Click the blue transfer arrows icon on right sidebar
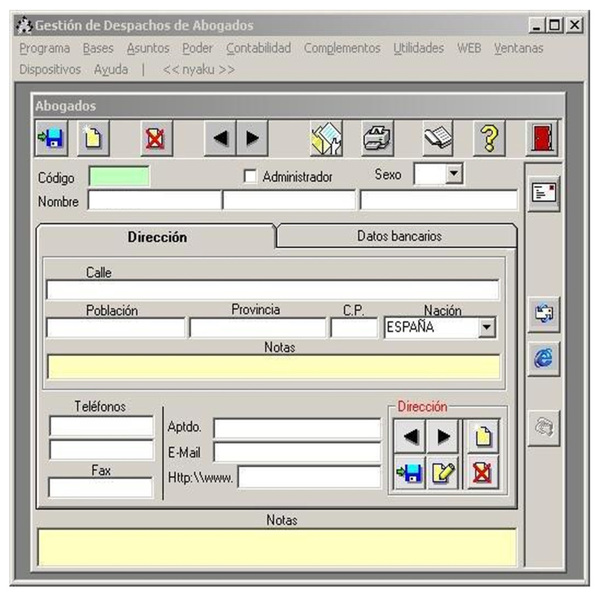 (544, 314)
